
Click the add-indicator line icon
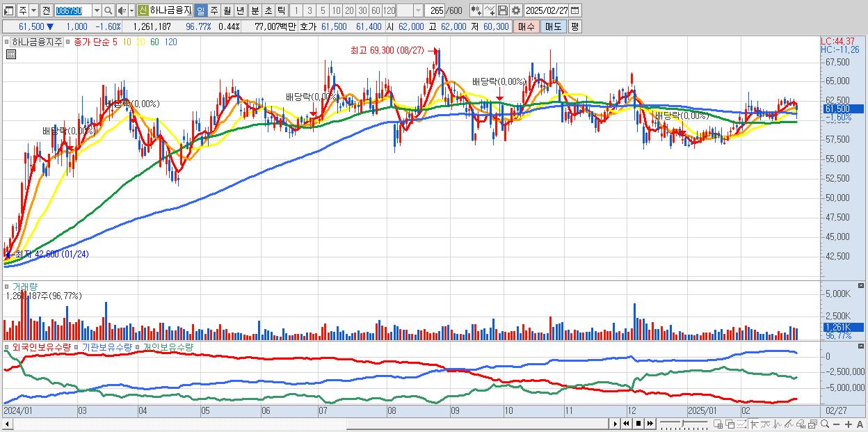click(490, 10)
